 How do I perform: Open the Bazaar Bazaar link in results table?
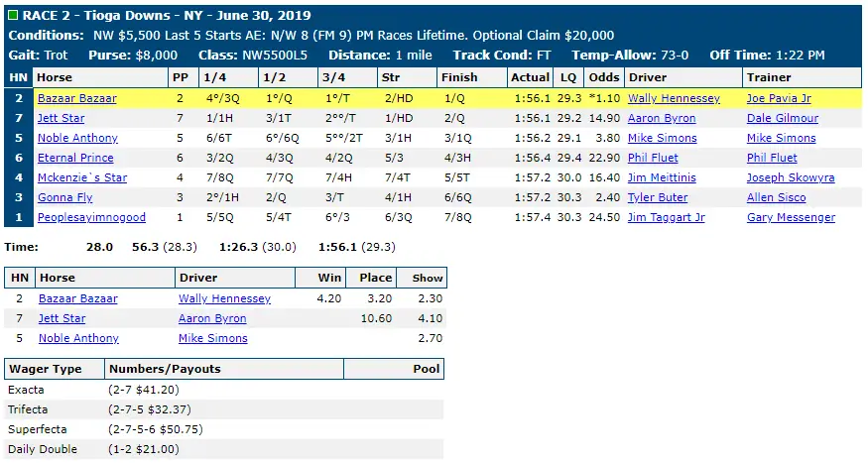77,98
